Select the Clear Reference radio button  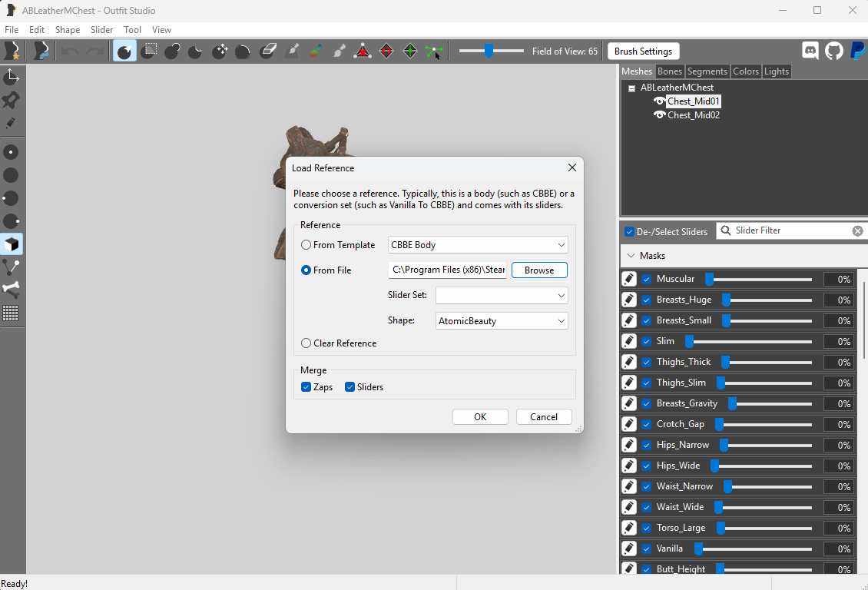(x=306, y=343)
